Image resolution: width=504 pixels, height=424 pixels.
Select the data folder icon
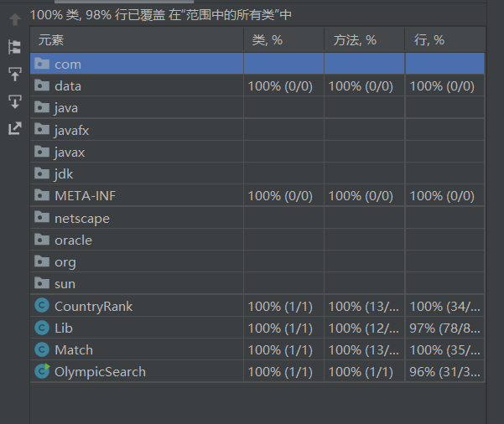pos(42,85)
